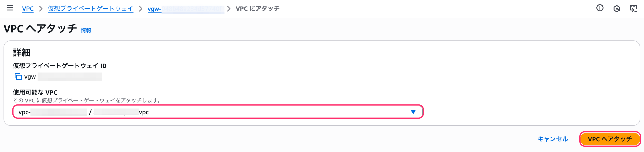This screenshot has height=152, width=644.
Task: Go to VPC breadcrumb link
Action: click(28, 8)
